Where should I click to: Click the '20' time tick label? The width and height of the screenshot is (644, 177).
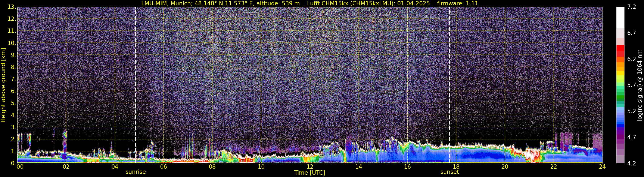(505, 167)
